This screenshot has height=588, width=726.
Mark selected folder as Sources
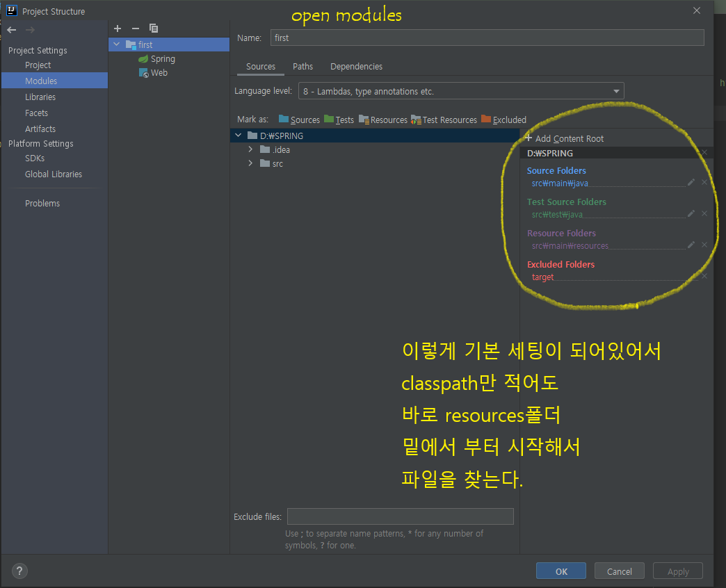pos(299,120)
